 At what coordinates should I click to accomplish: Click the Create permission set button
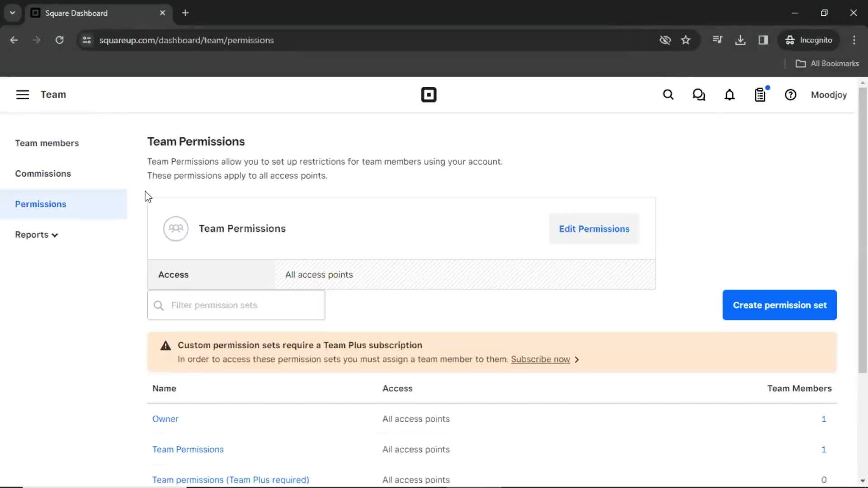click(779, 305)
